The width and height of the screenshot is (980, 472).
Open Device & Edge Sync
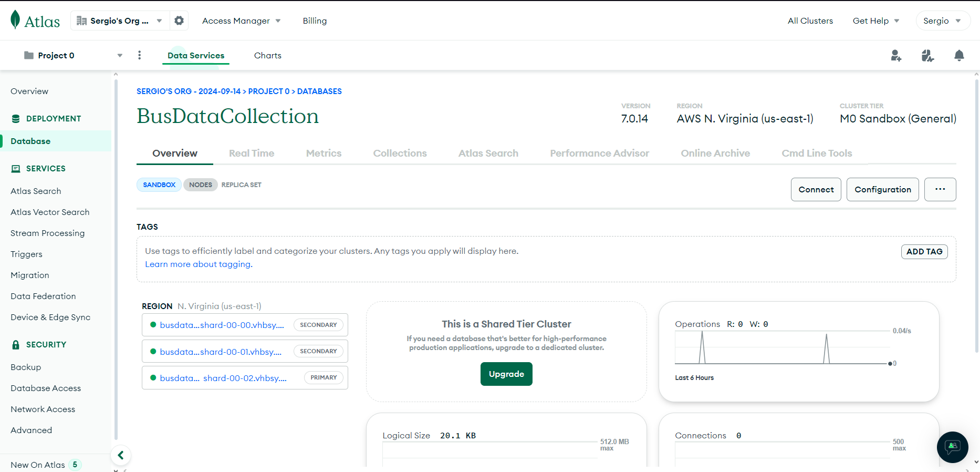click(50, 317)
